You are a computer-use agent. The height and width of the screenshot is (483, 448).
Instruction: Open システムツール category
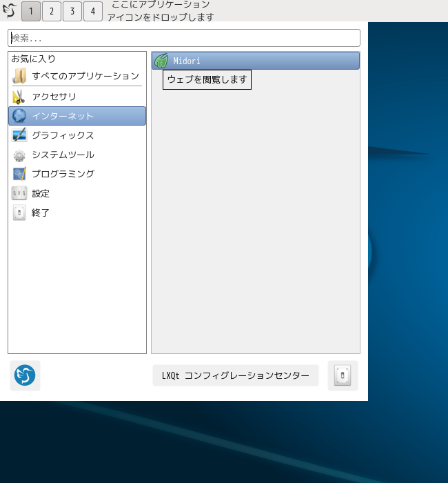pyautogui.click(x=77, y=155)
